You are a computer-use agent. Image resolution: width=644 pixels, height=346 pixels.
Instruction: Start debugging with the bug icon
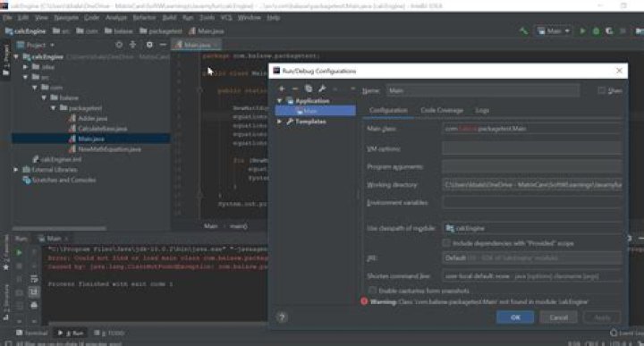pos(596,30)
